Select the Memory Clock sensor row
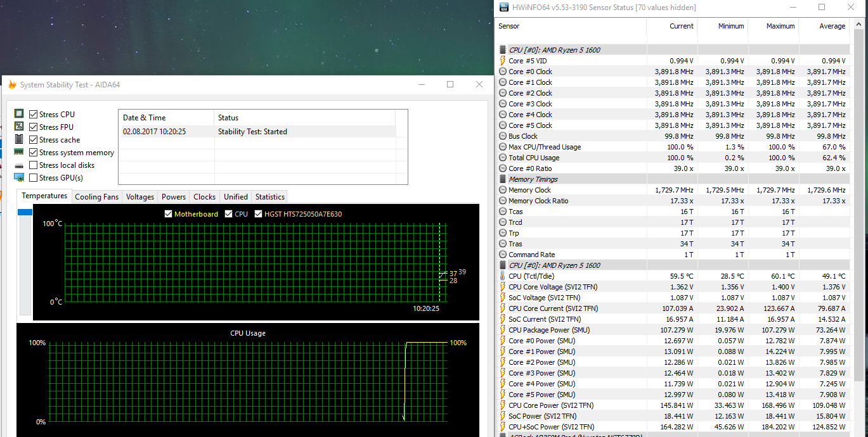The height and width of the screenshot is (437, 868). (672, 190)
